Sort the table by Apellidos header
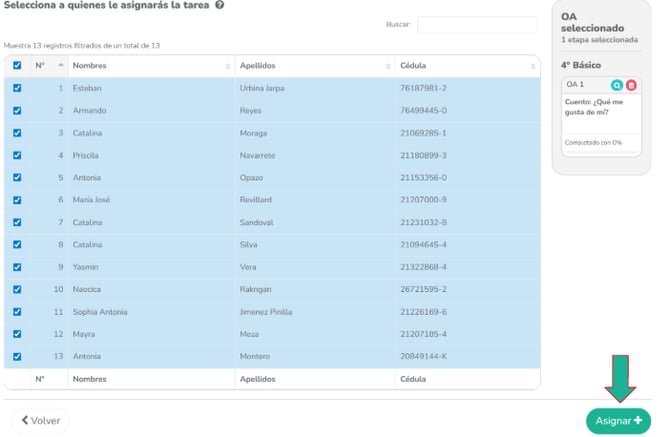670x437 pixels. (x=258, y=66)
